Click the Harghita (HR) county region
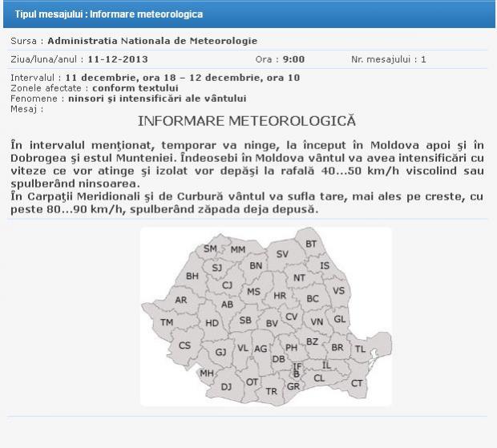This screenshot has width=497, height=448. click(x=280, y=295)
